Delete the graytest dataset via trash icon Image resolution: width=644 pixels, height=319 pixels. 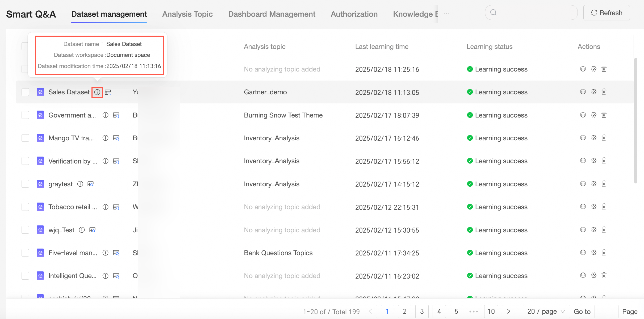pos(604,183)
